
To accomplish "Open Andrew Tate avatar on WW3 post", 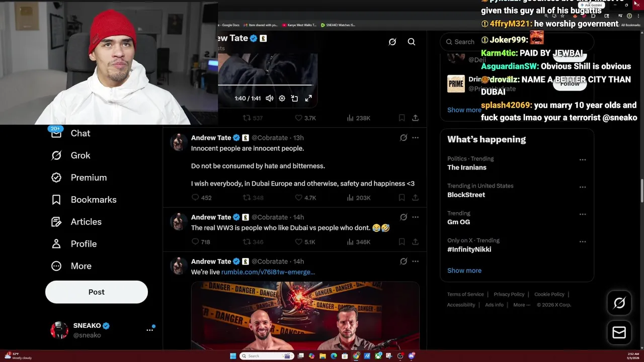I will point(178,222).
